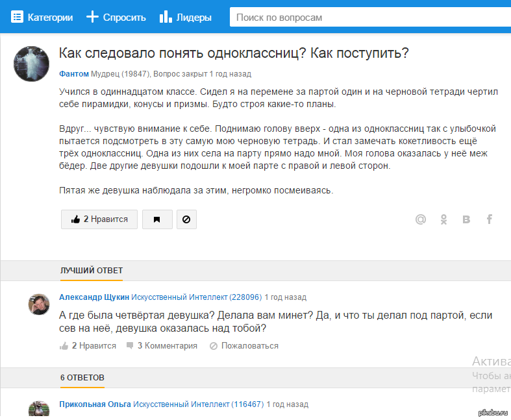511x420 pixels.
Task: Bookmark the question with flag icon
Action: click(157, 219)
